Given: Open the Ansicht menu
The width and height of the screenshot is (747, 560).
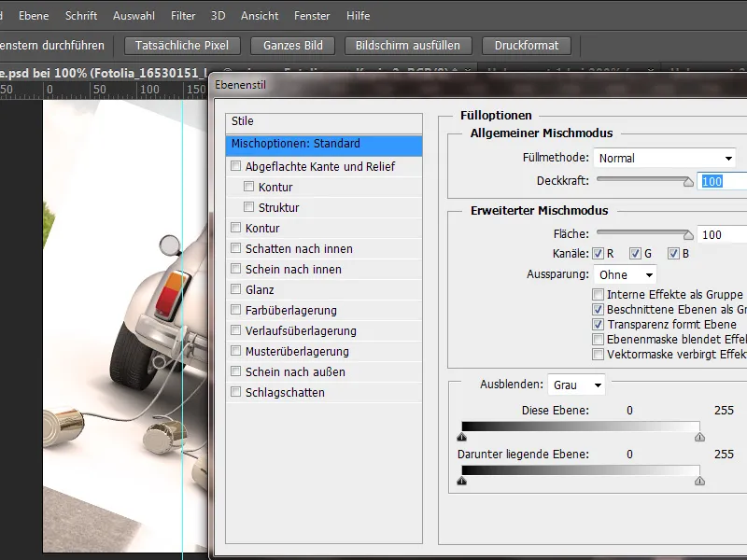Looking at the screenshot, I should coord(260,16).
